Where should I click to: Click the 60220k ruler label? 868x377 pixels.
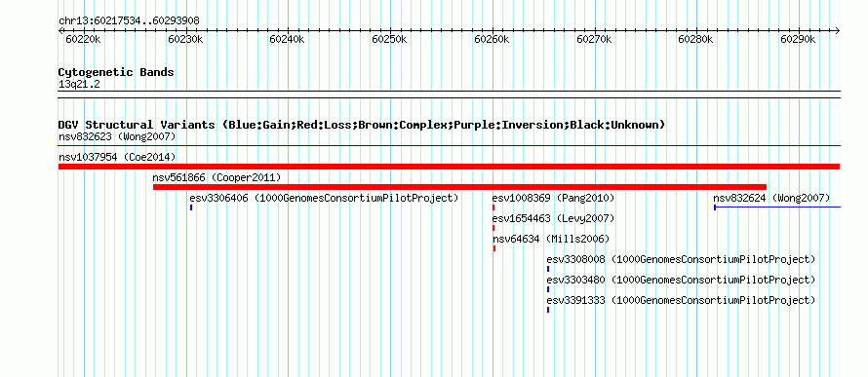(x=83, y=39)
